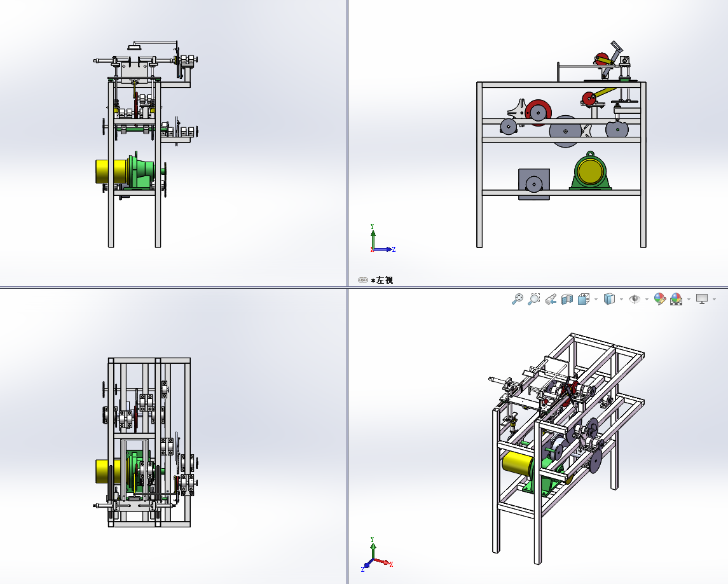Toggle the Section View tool

click(567, 299)
